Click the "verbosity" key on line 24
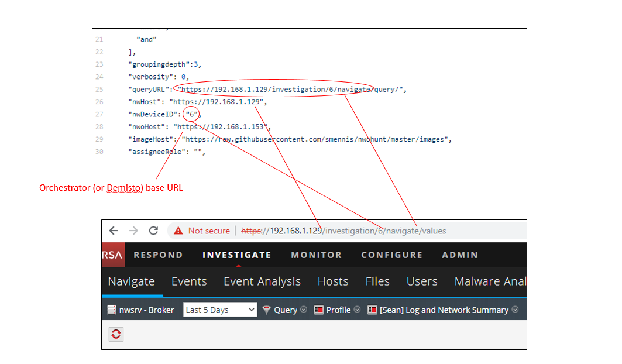This screenshot has height=364, width=622. (x=151, y=77)
